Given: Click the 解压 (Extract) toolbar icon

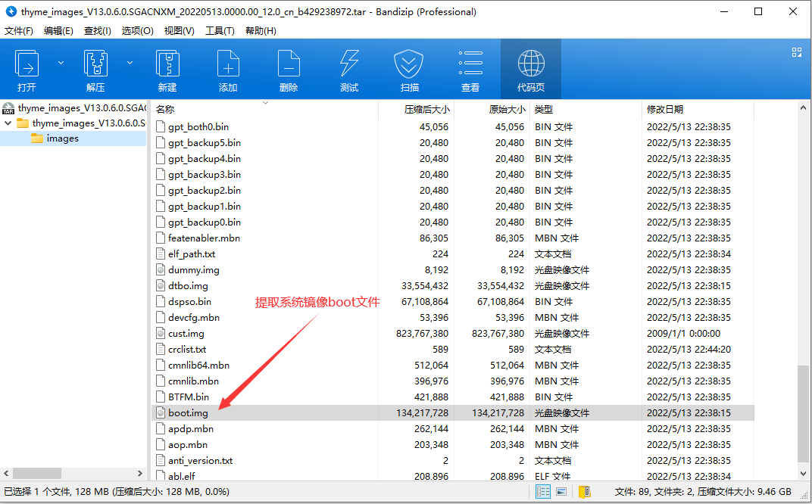Looking at the screenshot, I should (95, 69).
